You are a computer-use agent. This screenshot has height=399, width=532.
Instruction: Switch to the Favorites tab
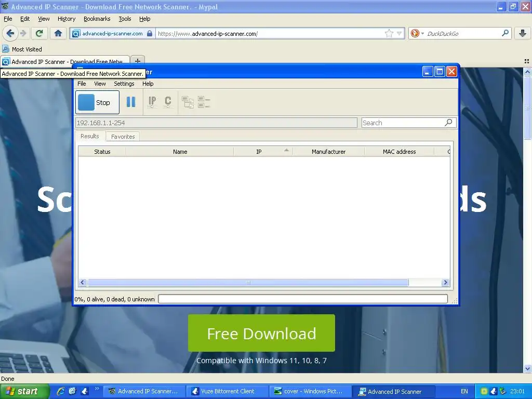123,137
